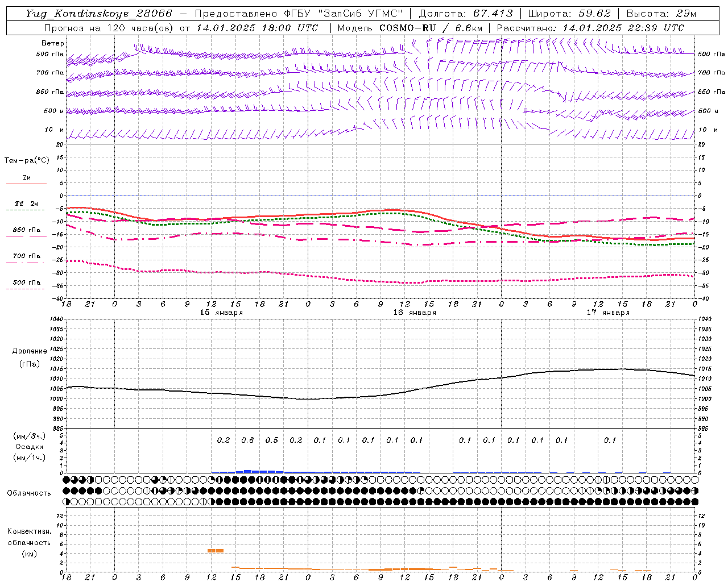Click the station title Yug_Kondinskoye_28066
This screenshot has height=582, width=728.
click(x=98, y=14)
